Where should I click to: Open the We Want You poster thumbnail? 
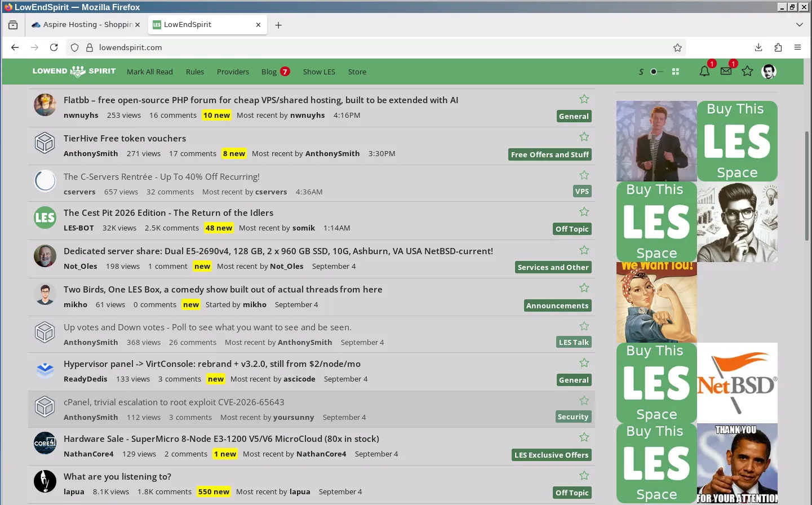click(x=656, y=302)
